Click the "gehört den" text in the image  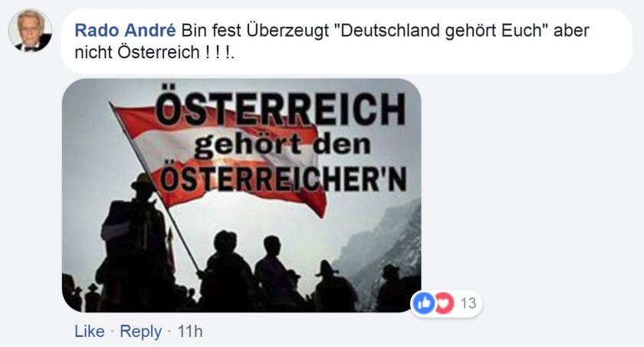pos(283,146)
